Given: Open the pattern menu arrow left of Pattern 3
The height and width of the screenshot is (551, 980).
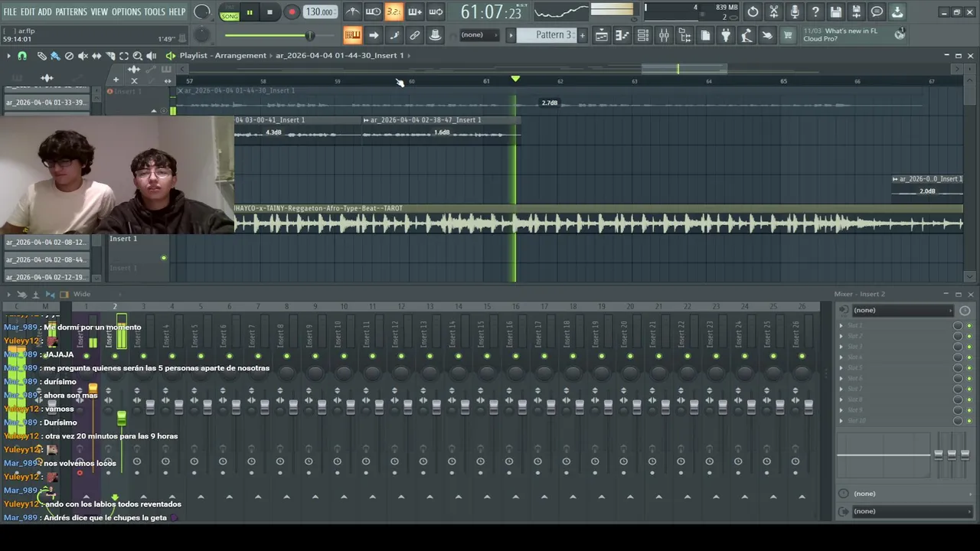Looking at the screenshot, I should click(511, 35).
